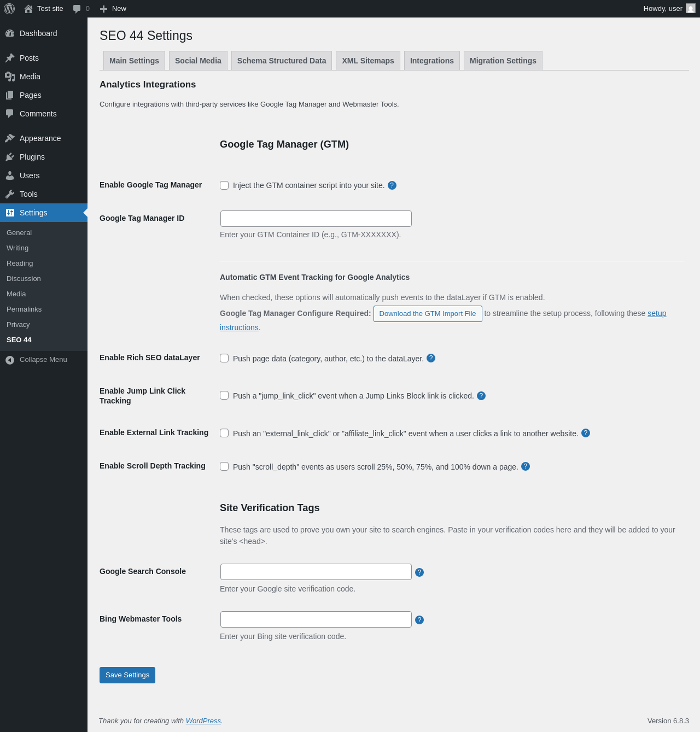Open the New content menu
Viewport: 700px width, 732px height.
[113, 9]
